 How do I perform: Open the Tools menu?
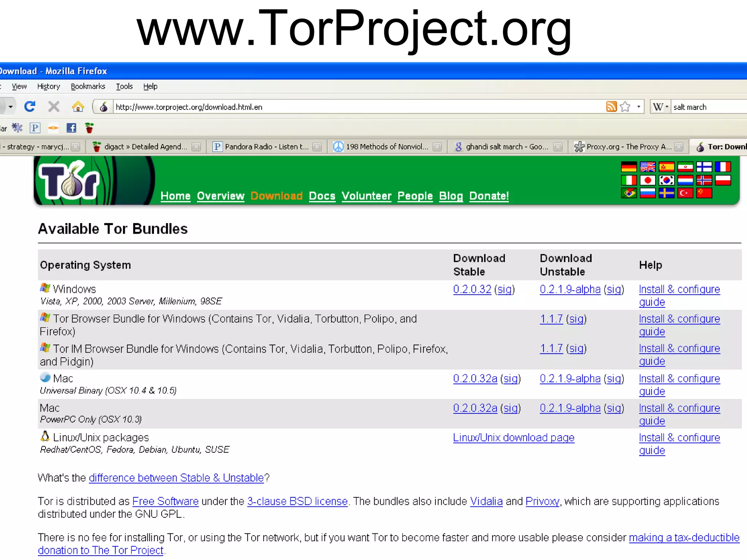coord(124,86)
